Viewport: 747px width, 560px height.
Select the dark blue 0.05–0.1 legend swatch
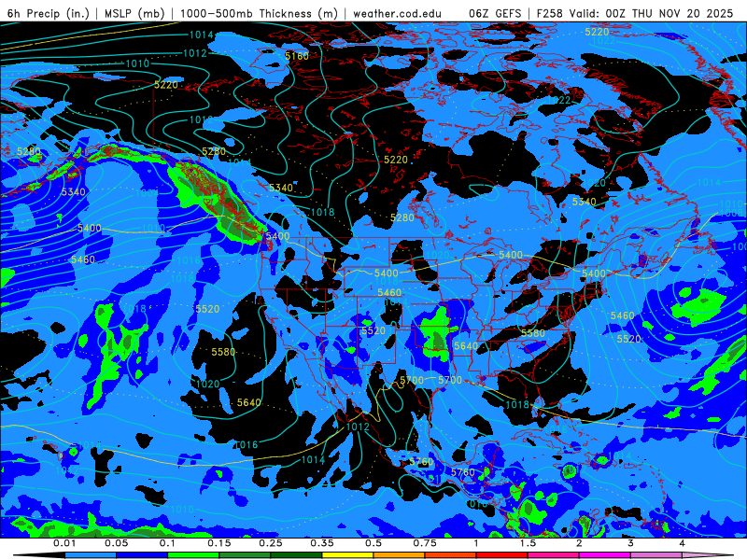pos(142,555)
